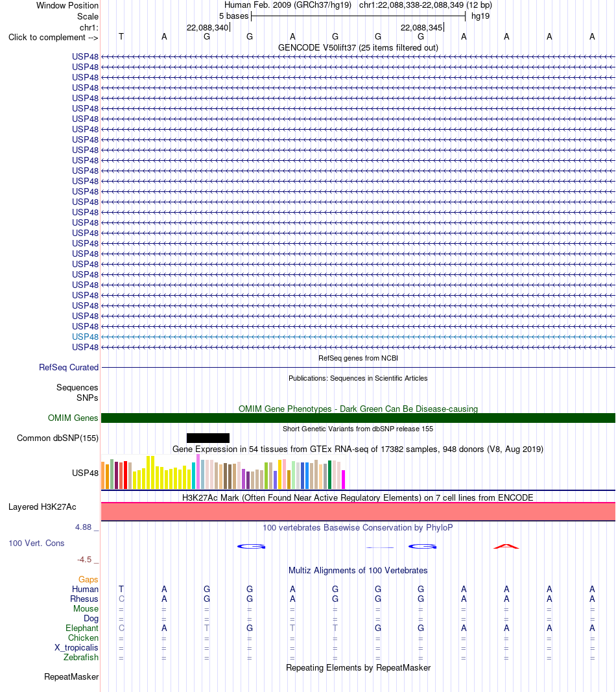Click the 'hg19' assembly text near the scale

(480, 16)
